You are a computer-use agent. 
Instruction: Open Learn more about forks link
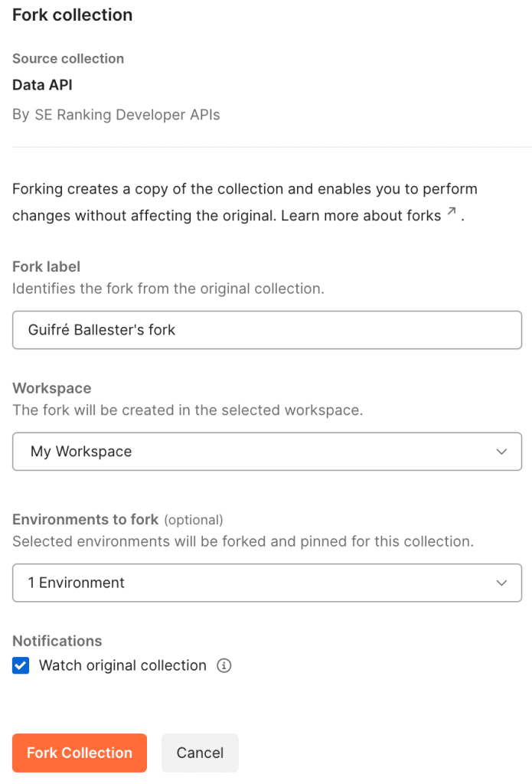361,215
